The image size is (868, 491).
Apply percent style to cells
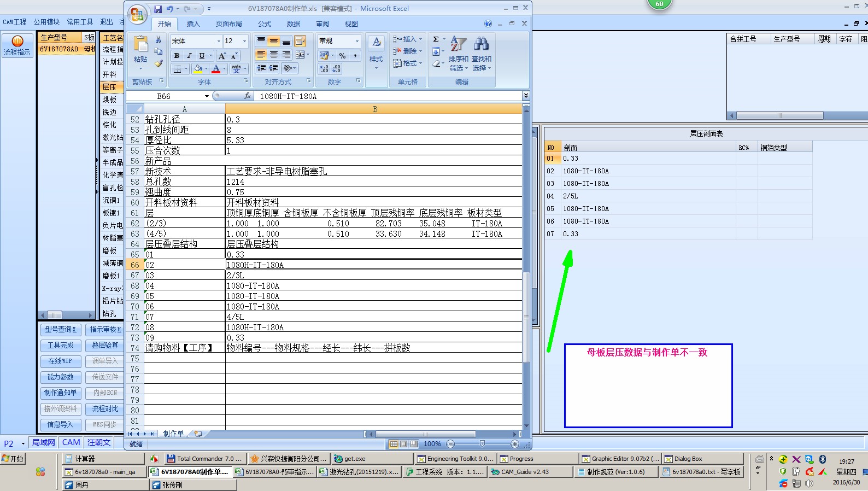coord(342,56)
